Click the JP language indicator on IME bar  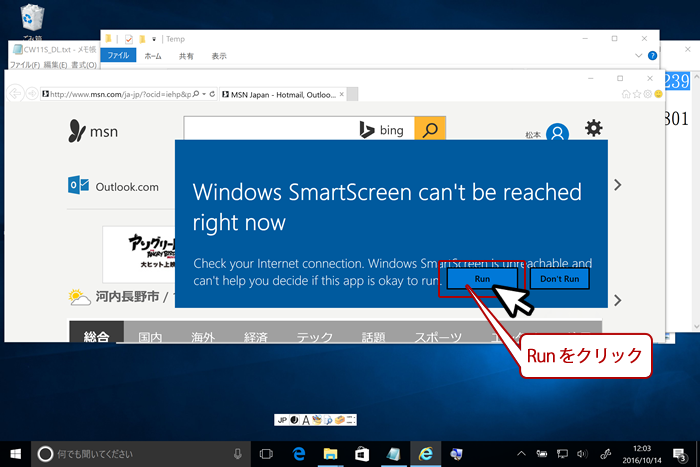[282, 420]
